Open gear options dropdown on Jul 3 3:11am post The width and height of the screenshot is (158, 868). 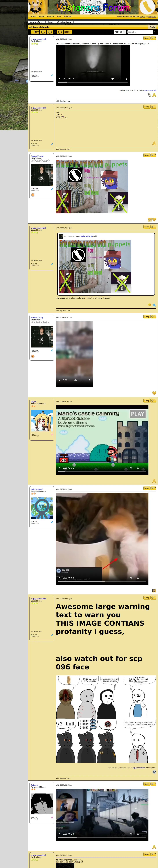tap(153, 316)
